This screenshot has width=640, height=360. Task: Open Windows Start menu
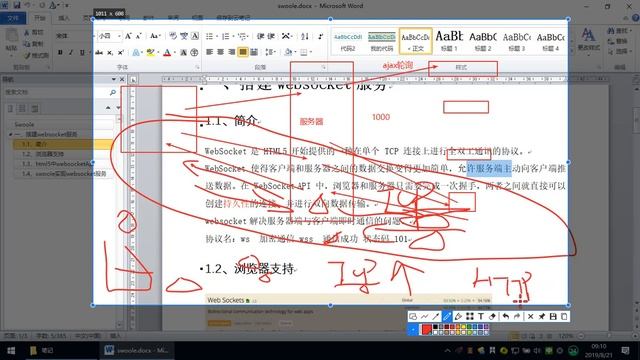tap(11, 351)
